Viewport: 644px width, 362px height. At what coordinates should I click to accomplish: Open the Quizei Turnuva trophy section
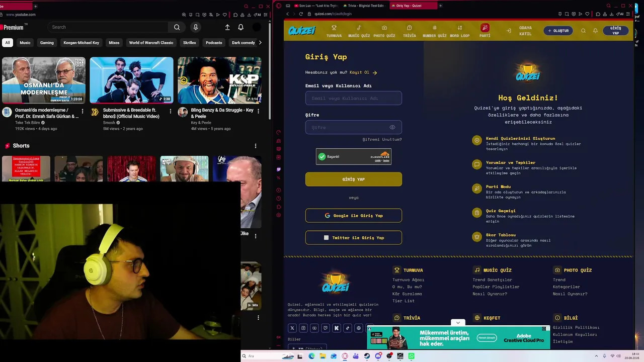(x=334, y=31)
